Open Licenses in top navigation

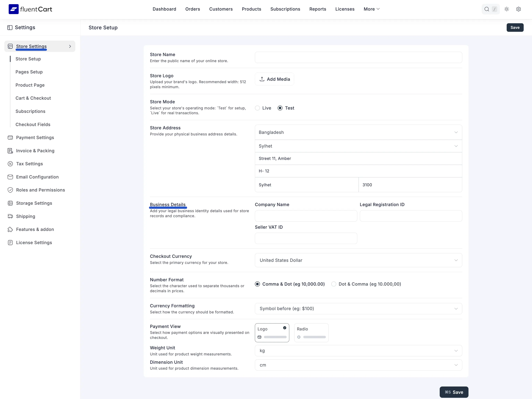point(345,9)
